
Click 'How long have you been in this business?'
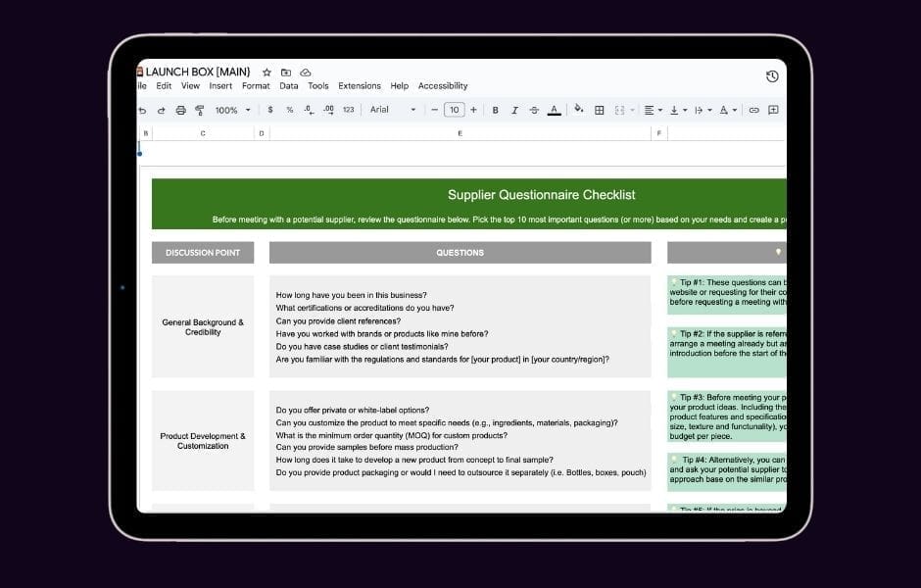tap(351, 295)
